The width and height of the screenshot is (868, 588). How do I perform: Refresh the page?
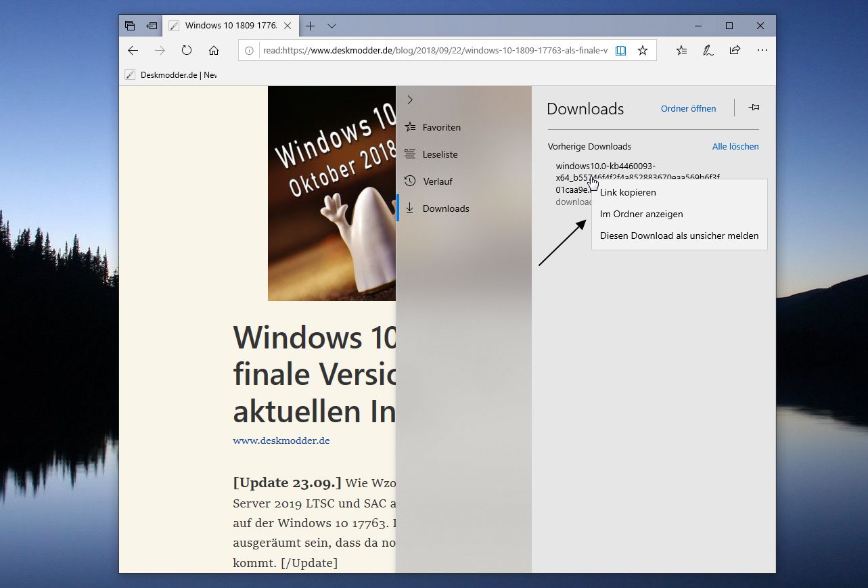pyautogui.click(x=187, y=50)
